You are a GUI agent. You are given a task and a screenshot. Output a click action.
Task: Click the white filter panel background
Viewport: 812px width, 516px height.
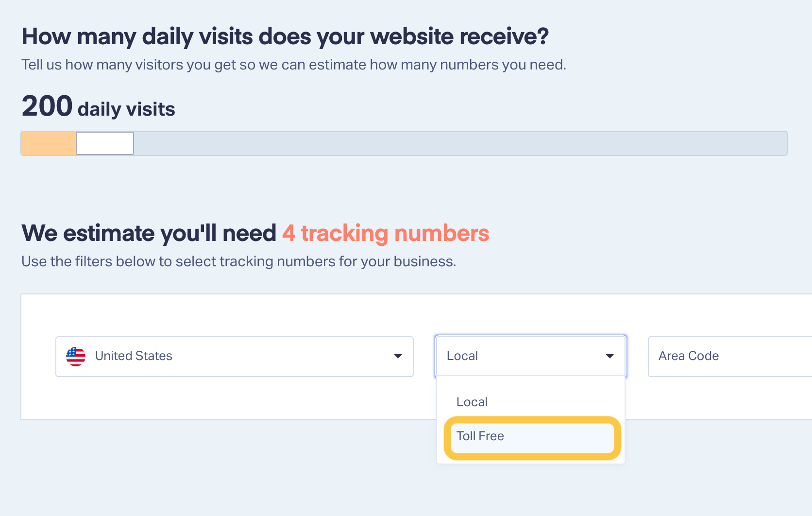point(228,398)
